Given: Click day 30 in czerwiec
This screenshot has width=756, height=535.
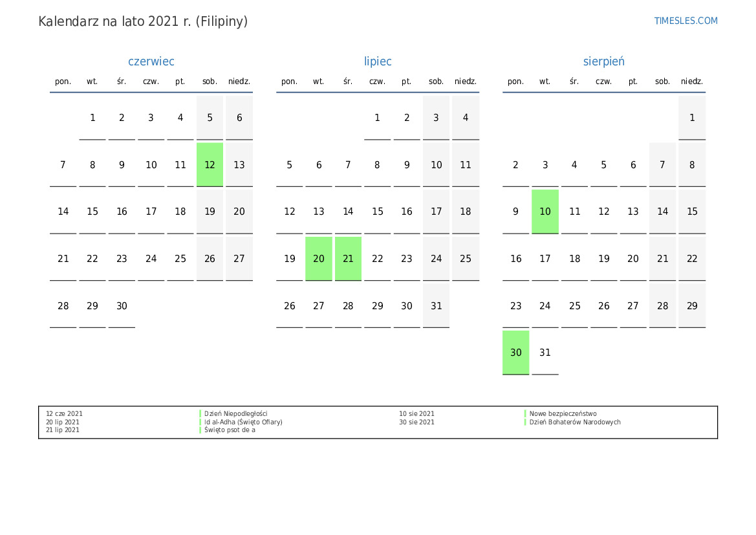Looking at the screenshot, I should (122, 306).
